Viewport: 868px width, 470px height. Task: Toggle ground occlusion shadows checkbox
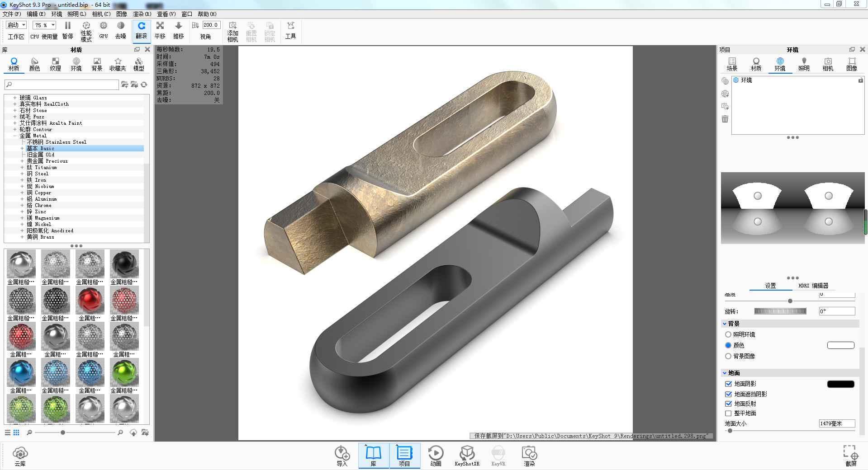(x=728, y=394)
